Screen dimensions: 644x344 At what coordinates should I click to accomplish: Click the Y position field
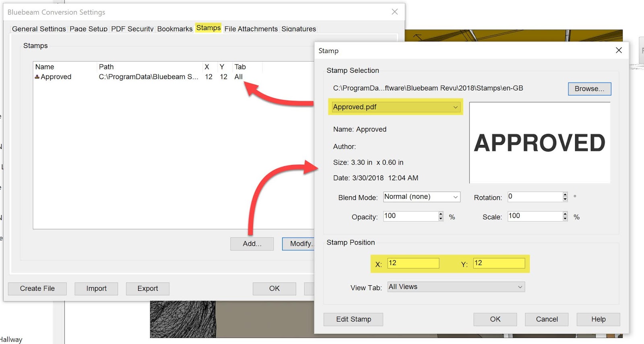[499, 263]
